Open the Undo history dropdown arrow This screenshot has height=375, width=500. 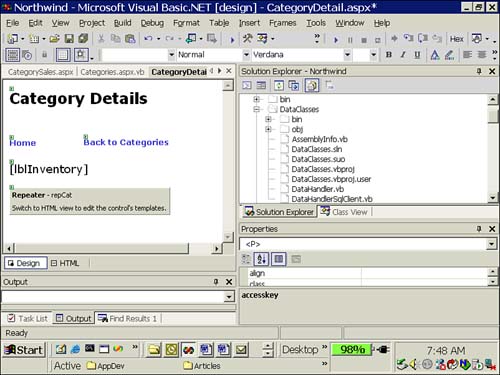coord(158,39)
